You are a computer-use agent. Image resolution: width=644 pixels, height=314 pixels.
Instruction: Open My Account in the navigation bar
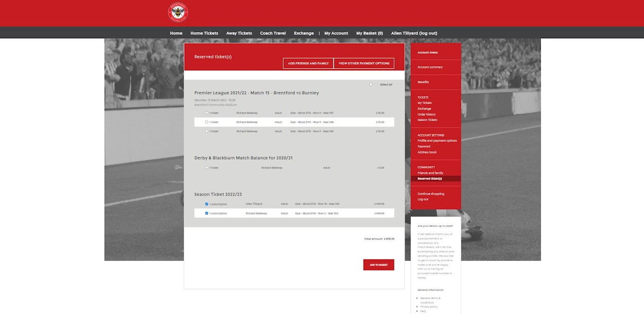click(336, 33)
